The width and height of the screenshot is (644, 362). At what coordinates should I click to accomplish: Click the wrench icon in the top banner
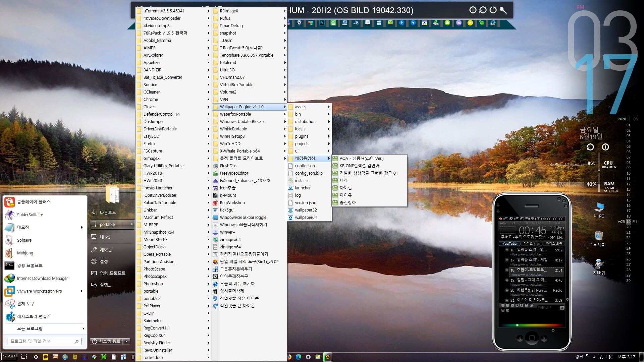(x=503, y=10)
